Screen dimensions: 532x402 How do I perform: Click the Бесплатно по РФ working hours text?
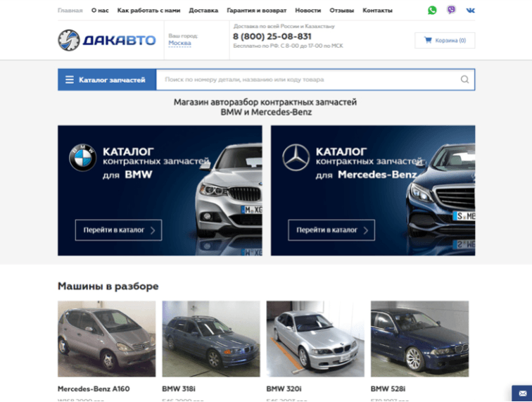289,46
